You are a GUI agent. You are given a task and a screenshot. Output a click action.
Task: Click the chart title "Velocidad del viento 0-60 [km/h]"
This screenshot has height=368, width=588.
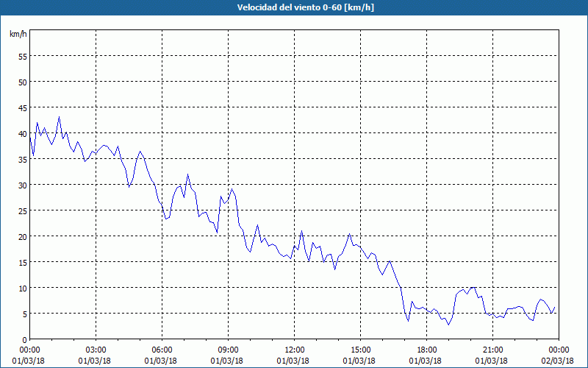pos(306,7)
